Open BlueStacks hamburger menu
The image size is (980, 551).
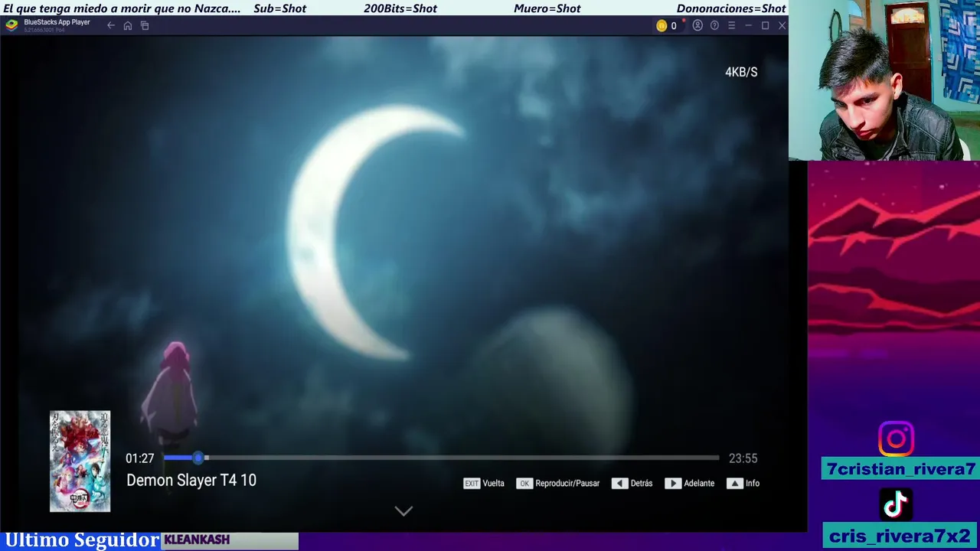[x=731, y=25]
